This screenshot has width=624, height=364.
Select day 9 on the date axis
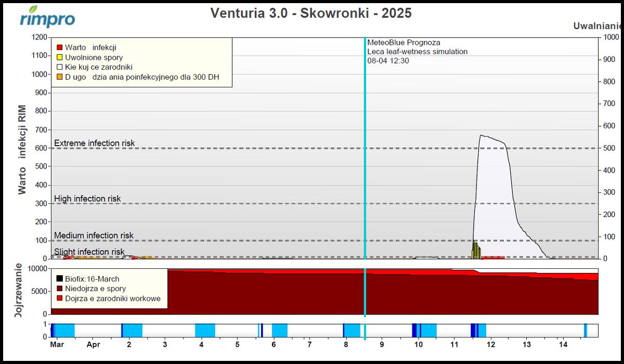(x=382, y=344)
